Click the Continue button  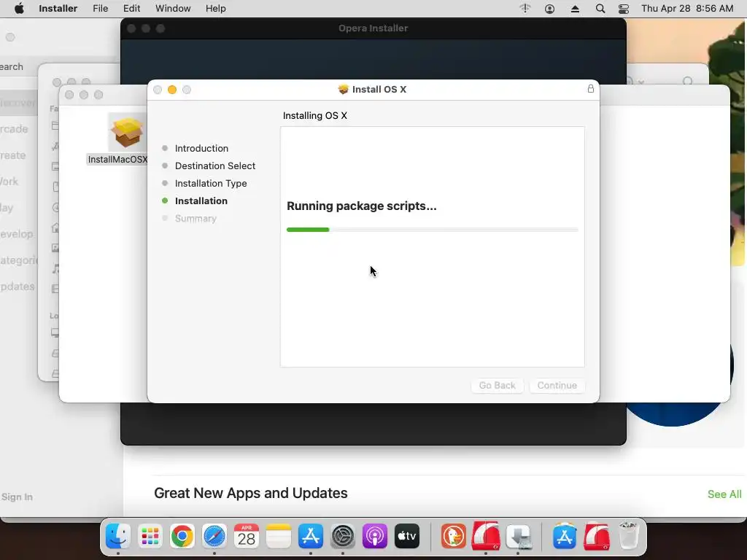[x=557, y=385]
